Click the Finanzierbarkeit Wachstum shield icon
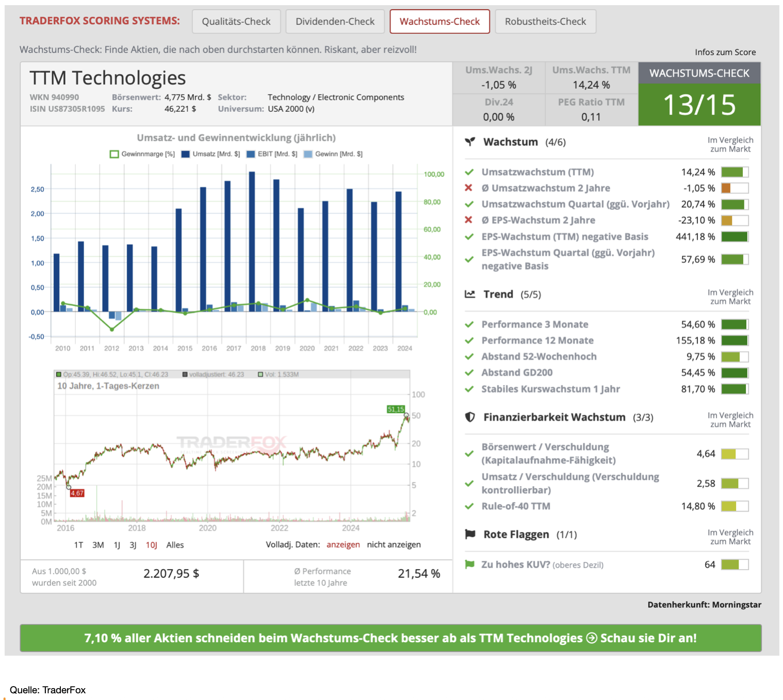The height and width of the screenshot is (700, 783). [470, 417]
